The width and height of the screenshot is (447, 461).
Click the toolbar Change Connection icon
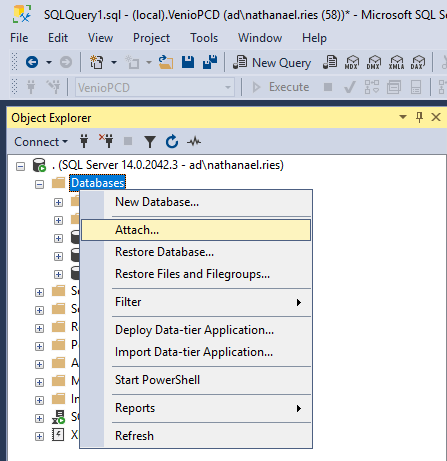(x=53, y=87)
